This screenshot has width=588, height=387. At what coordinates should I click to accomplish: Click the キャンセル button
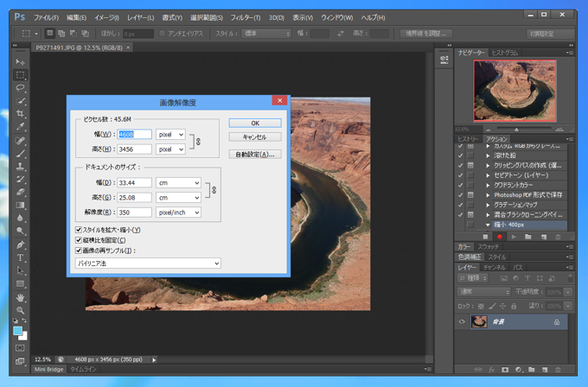tap(255, 137)
